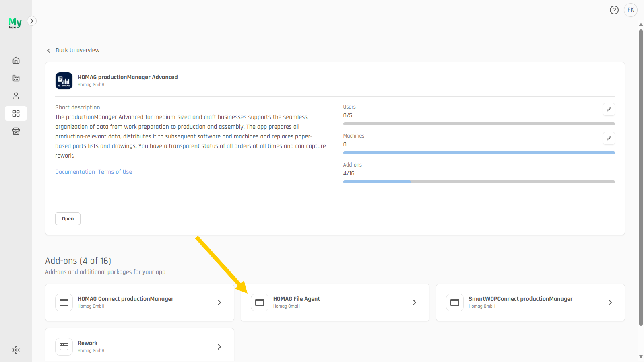Image resolution: width=644 pixels, height=362 pixels.
Task: Click scrollbar down arrow
Action: (x=641, y=357)
